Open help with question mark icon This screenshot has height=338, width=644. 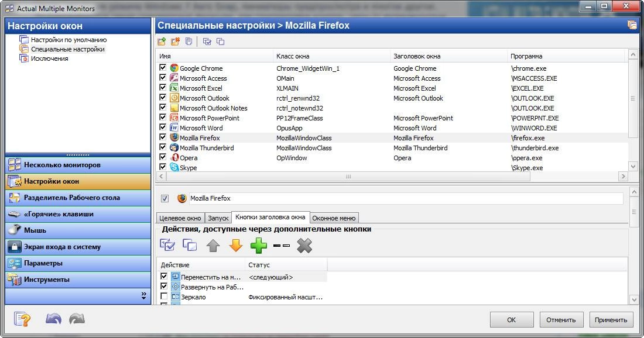click(x=22, y=319)
